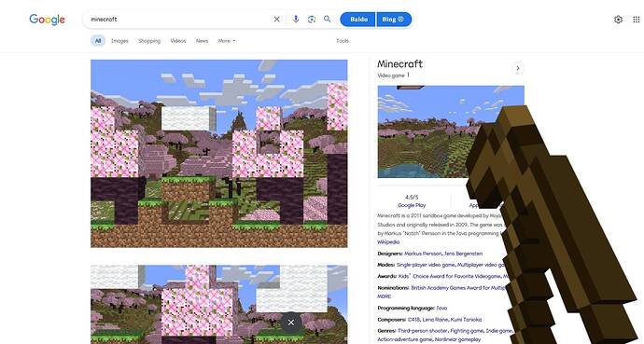Open the Jens Bergensten designer link

463,254
